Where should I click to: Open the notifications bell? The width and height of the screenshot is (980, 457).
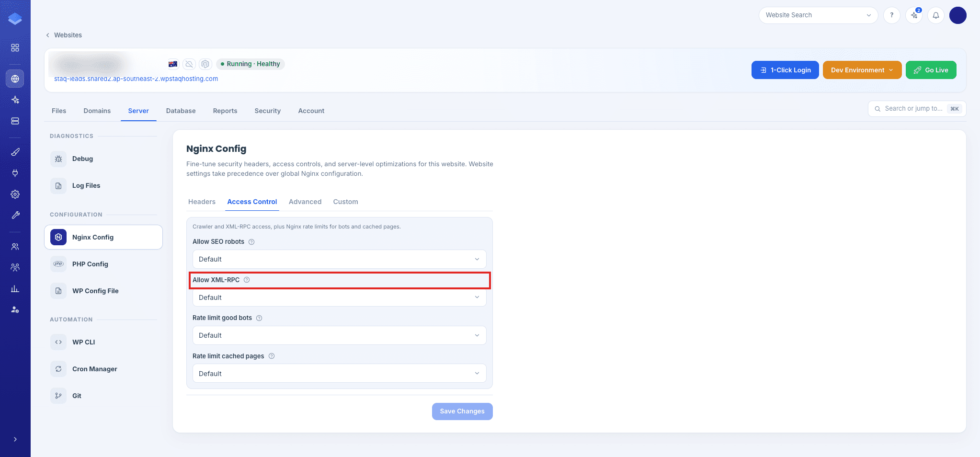[x=935, y=15]
